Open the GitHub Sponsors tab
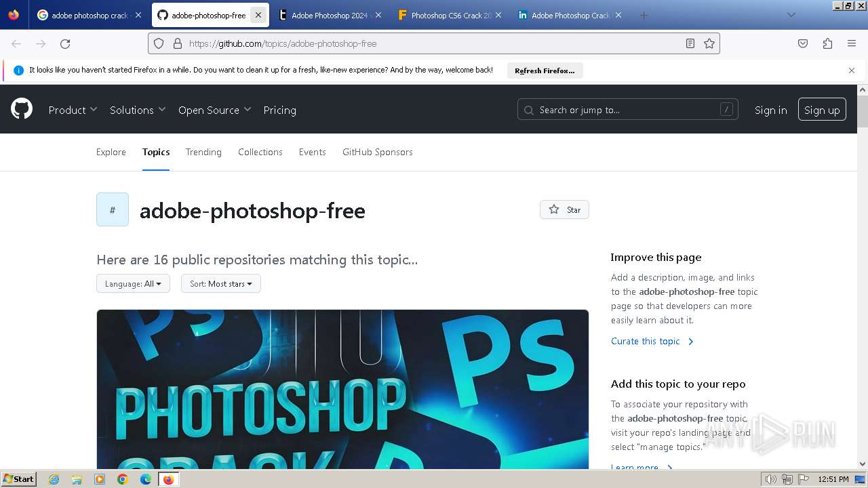 [x=378, y=152]
